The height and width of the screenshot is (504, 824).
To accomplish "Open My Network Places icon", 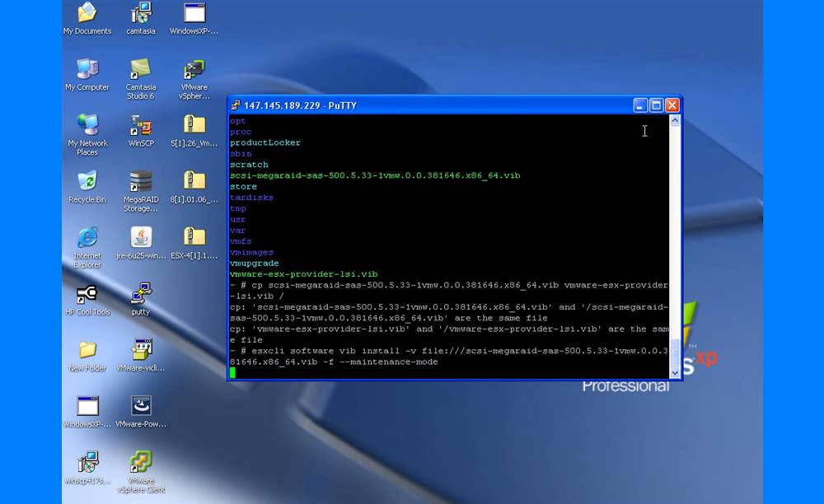I will 87,135.
